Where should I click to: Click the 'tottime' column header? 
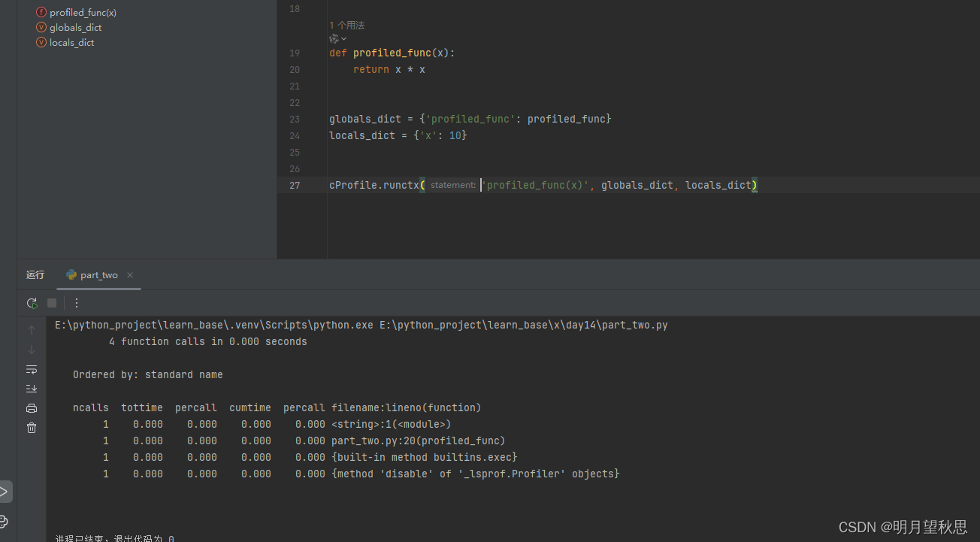point(142,408)
